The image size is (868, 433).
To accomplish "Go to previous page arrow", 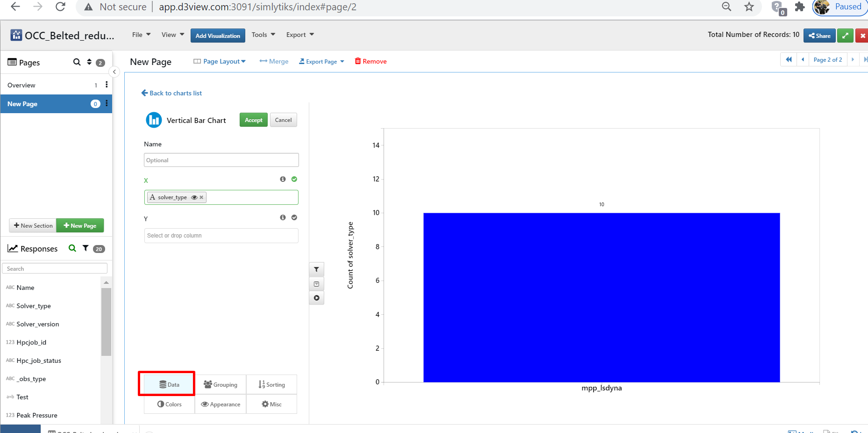I will 803,59.
